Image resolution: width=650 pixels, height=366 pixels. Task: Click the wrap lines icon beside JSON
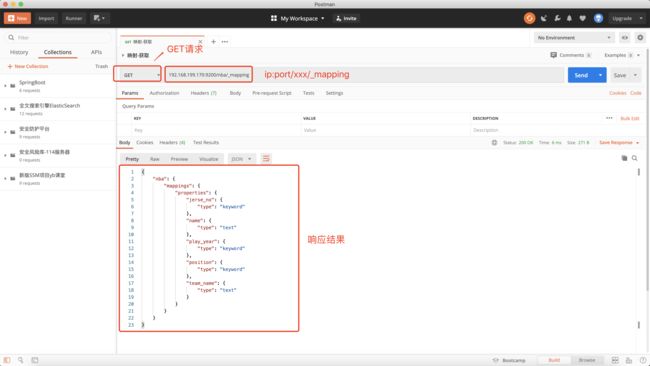[266, 159]
